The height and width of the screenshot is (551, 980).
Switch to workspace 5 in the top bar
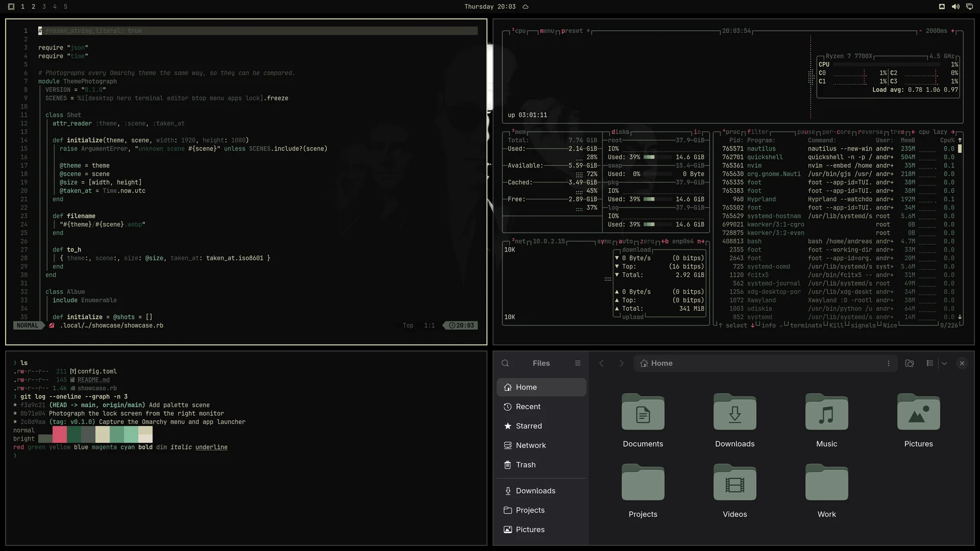pos(65,7)
